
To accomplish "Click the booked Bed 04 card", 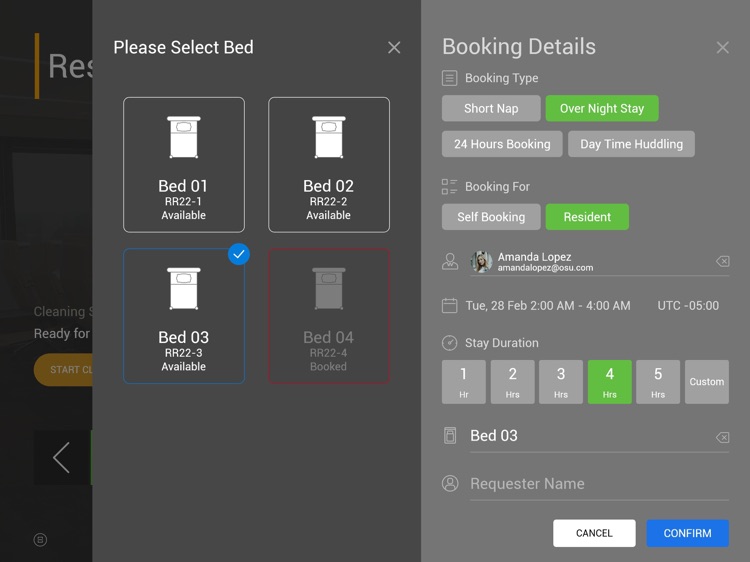I will (329, 316).
